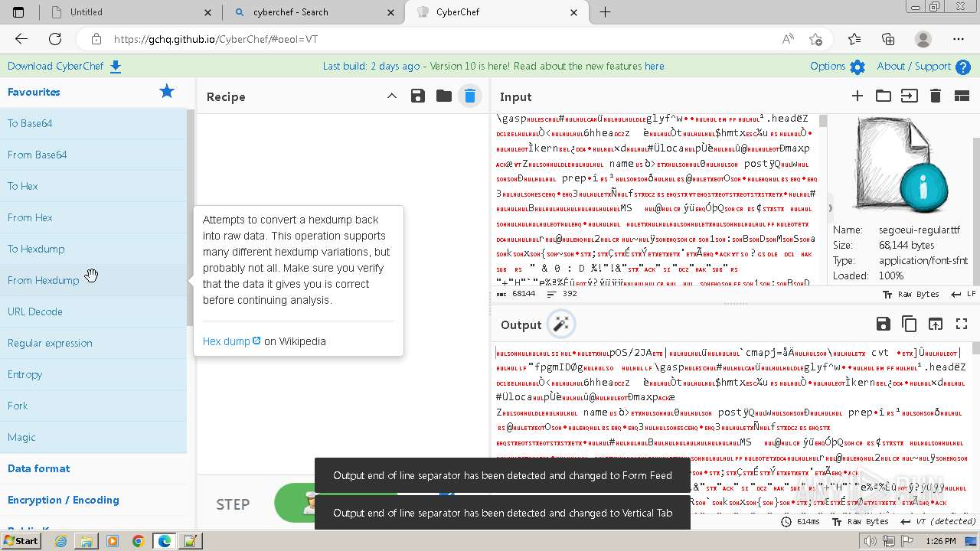
Task: Open Google Chrome from taskbar
Action: tap(138, 541)
